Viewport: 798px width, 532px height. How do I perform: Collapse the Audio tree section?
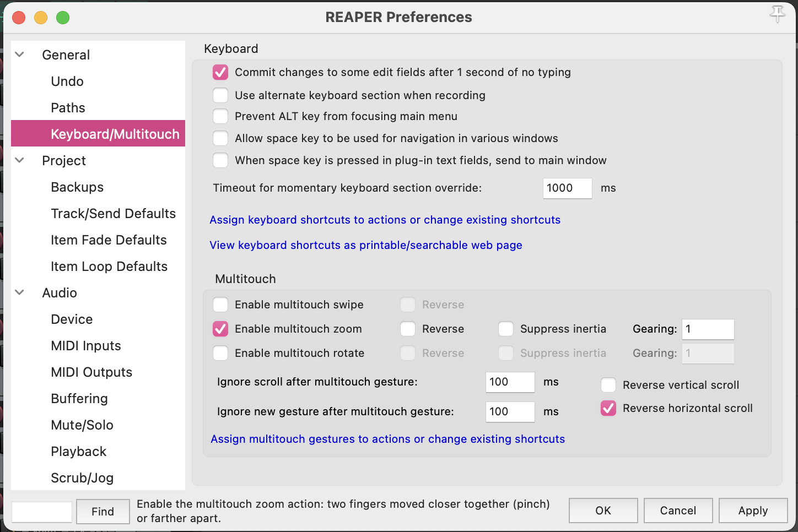click(20, 292)
